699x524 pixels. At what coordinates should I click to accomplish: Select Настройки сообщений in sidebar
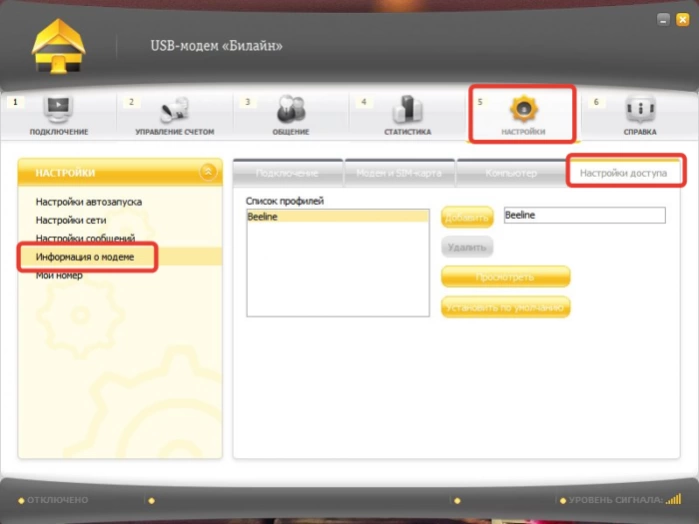tap(85, 238)
